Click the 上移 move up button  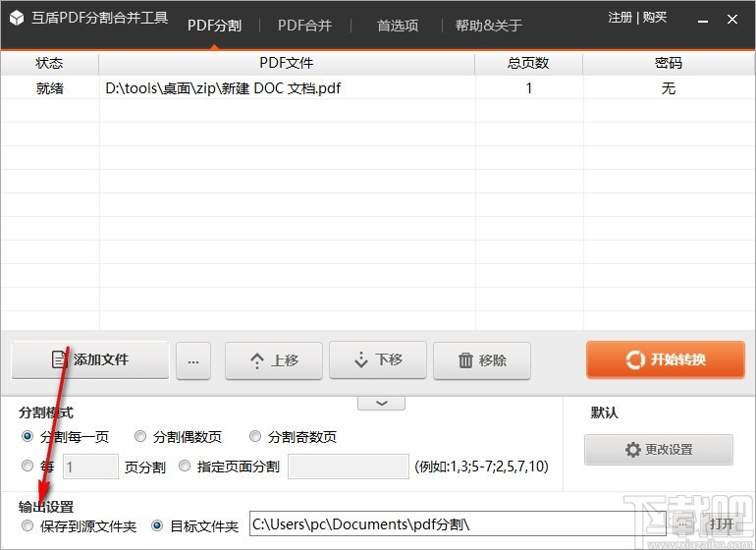point(274,360)
